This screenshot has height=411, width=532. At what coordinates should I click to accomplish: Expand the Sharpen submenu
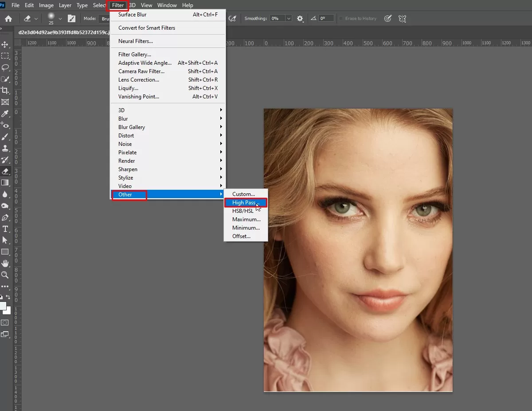168,169
